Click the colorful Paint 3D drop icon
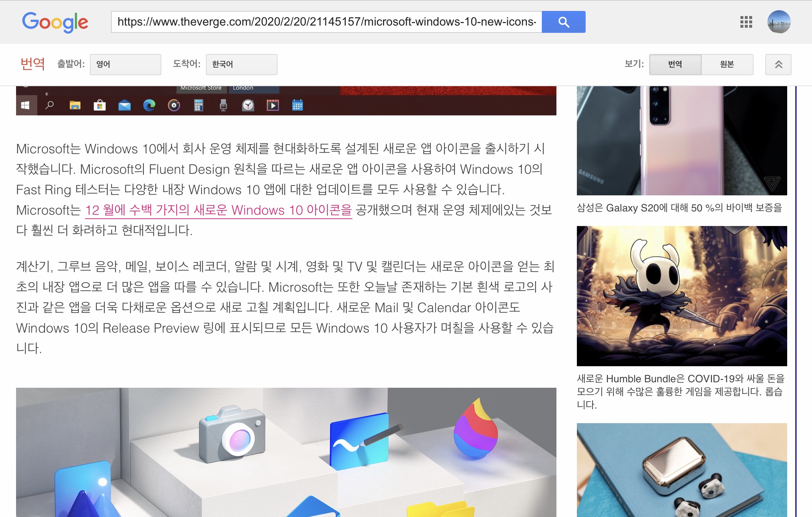Viewport: 812px width, 517px height. point(475,427)
